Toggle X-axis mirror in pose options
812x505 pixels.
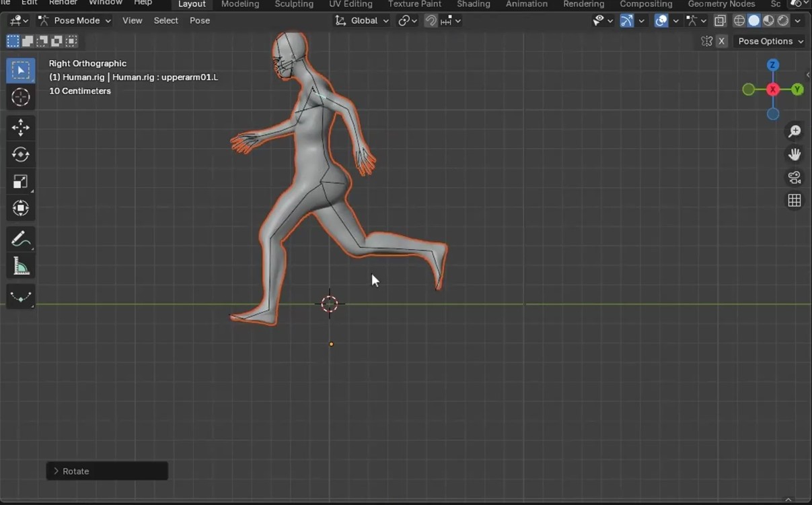pyautogui.click(x=722, y=41)
